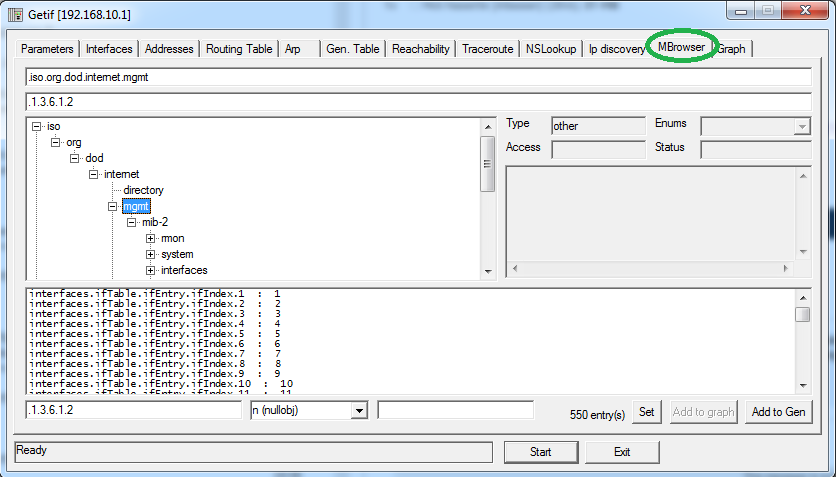Image resolution: width=836 pixels, height=477 pixels.
Task: Collapse the mgmt tree node
Action: coord(112,206)
